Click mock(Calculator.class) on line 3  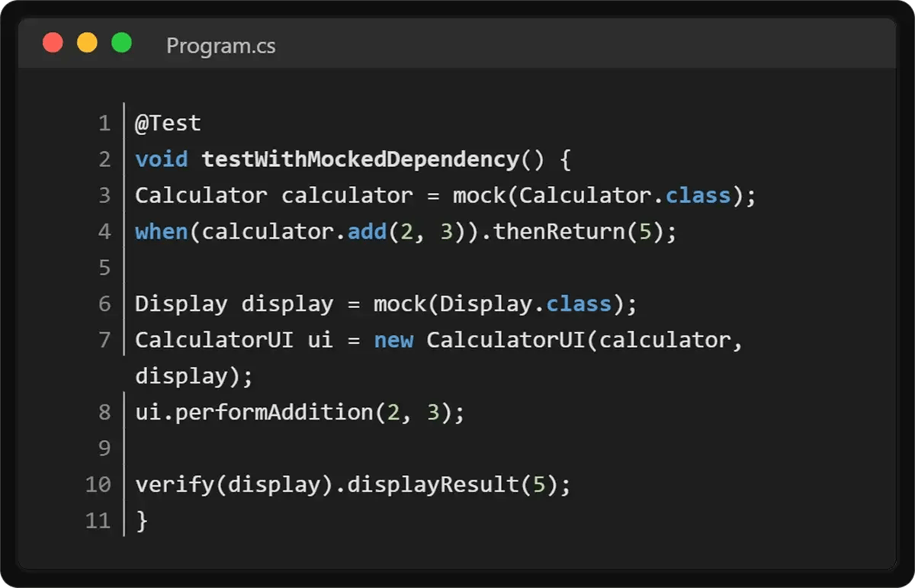pyautogui.click(x=598, y=196)
